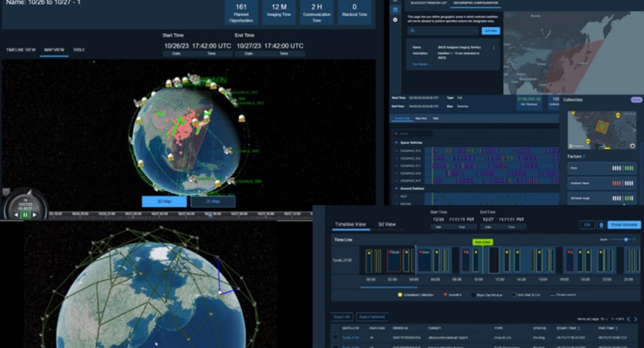
Task: Click the Add New button
Action: pyautogui.click(x=490, y=31)
